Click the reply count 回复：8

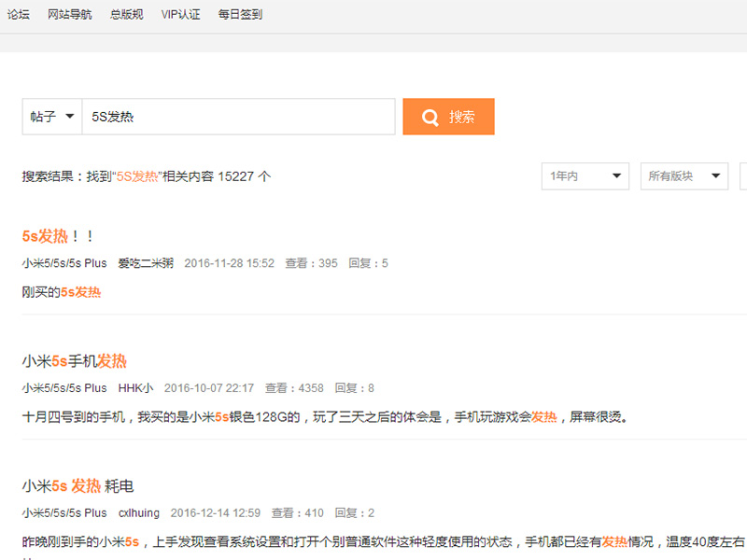click(x=355, y=388)
